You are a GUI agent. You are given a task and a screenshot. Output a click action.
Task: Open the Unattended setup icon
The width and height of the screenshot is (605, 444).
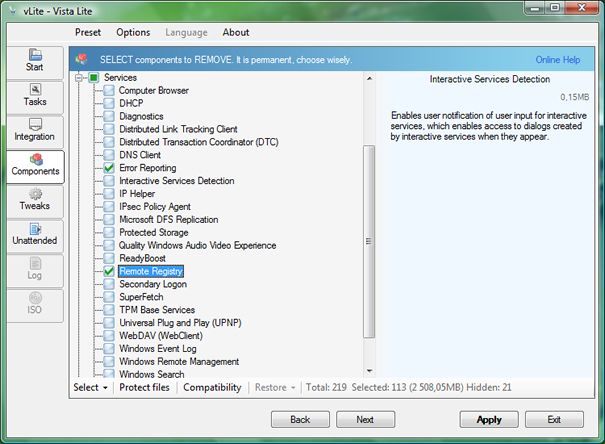click(x=35, y=228)
